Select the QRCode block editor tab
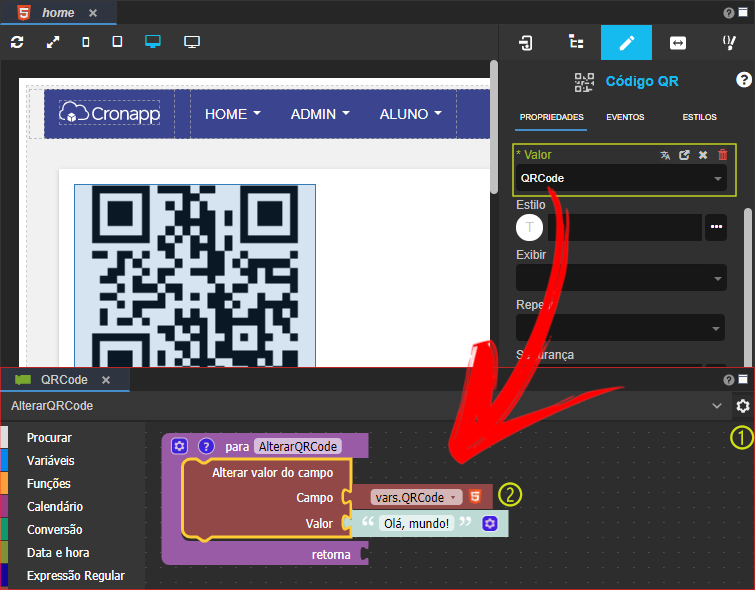 coord(64,380)
